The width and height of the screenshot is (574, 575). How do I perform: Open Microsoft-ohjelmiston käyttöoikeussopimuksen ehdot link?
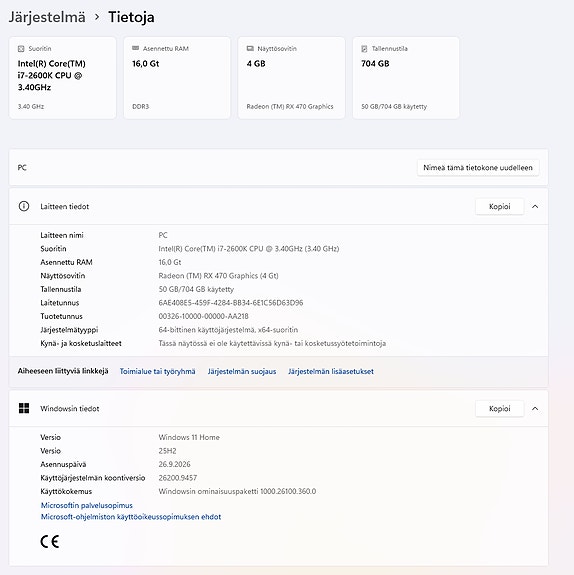tap(131, 517)
